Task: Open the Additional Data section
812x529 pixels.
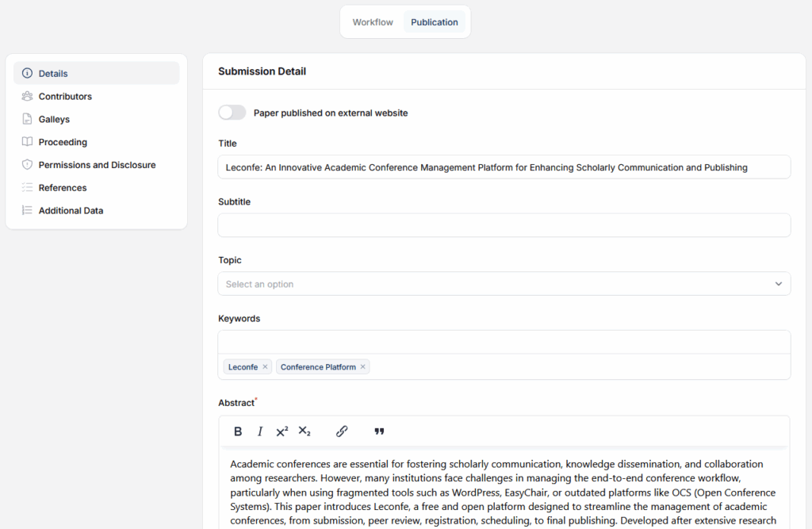Action: click(x=71, y=211)
